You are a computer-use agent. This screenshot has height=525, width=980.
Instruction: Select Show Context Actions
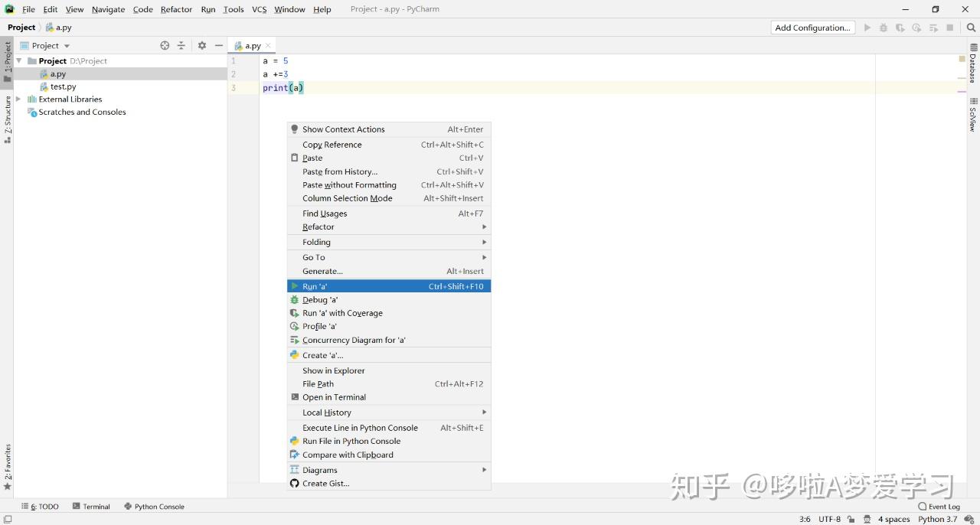point(389,129)
